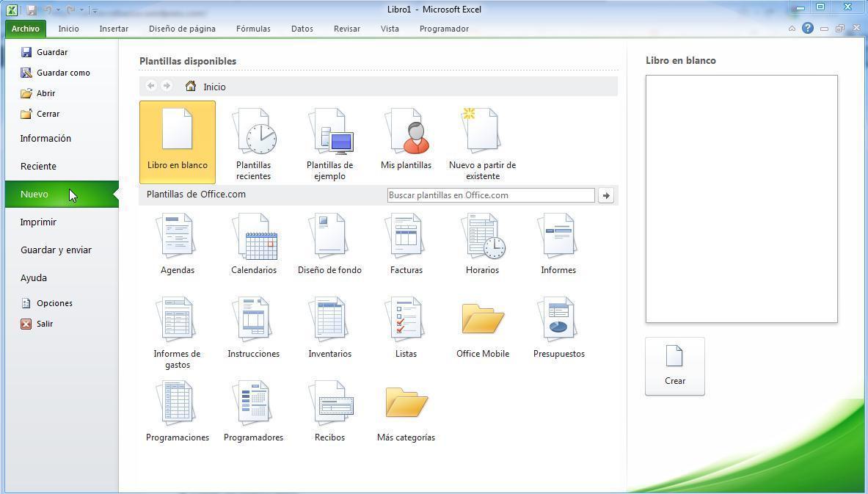
Task: Open the Quick Access Toolbar customize dropdown
Action: (x=95, y=10)
